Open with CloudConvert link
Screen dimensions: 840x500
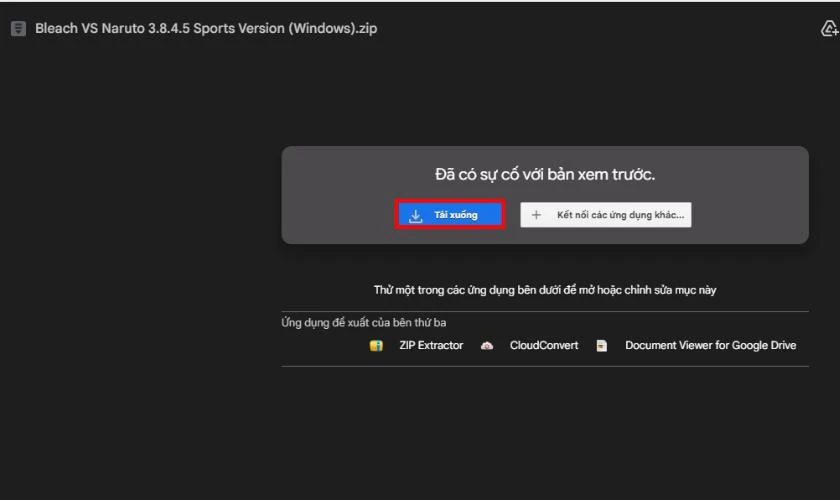point(544,346)
